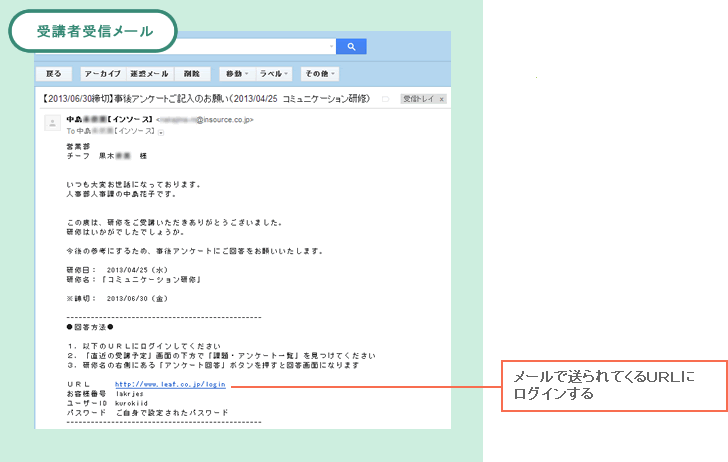
Task: Click the blue search magnifier button
Action: 351,46
